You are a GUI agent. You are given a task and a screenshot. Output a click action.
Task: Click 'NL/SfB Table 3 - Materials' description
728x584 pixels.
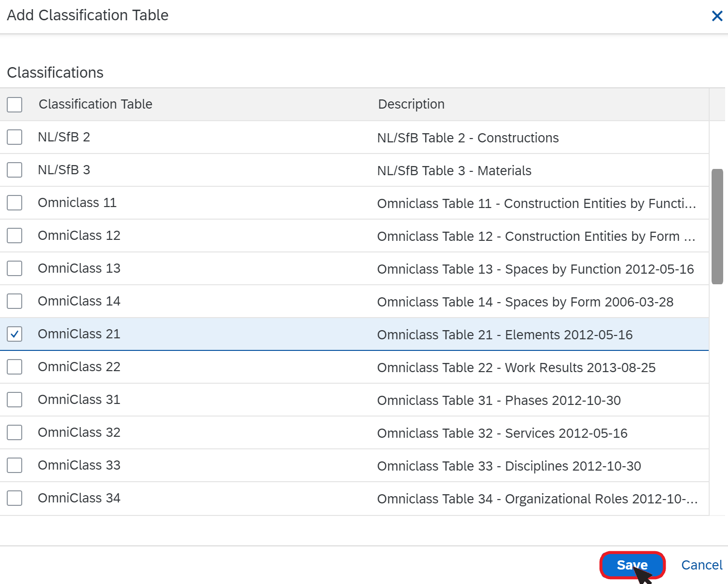point(454,171)
